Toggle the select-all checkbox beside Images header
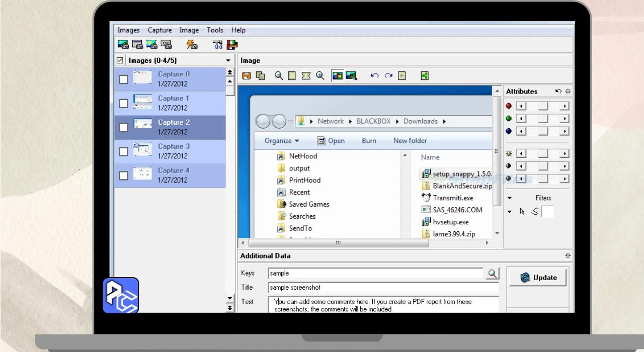Image resolution: width=644 pixels, height=352 pixels. point(120,60)
